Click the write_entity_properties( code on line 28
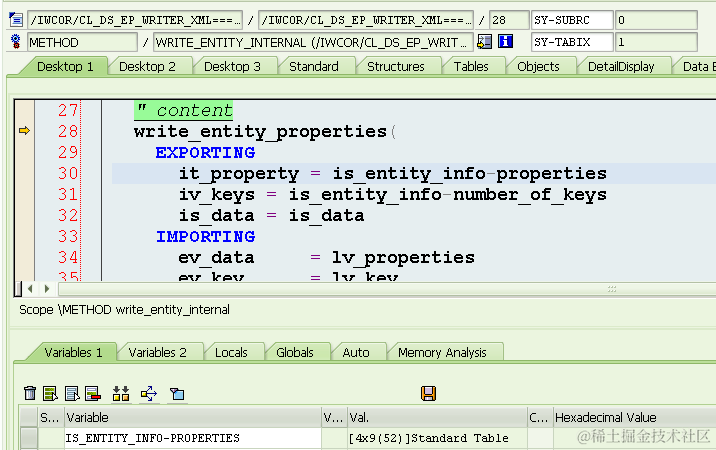 pyautogui.click(x=265, y=132)
